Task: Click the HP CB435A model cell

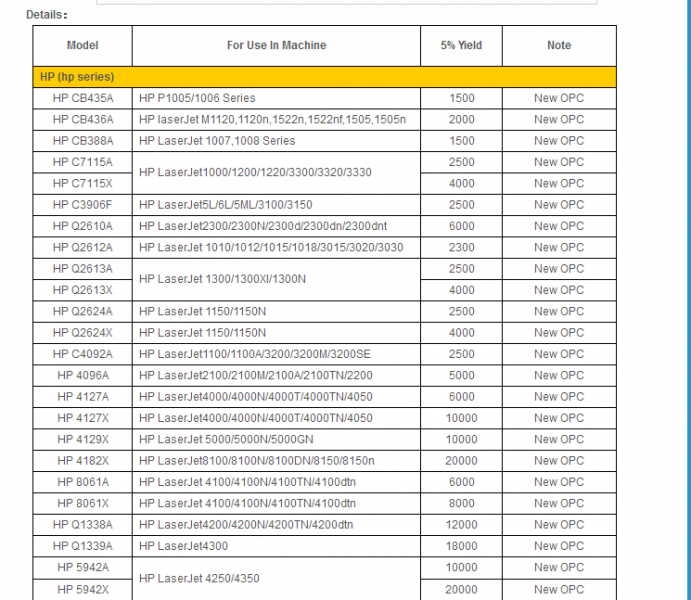Action: pyautogui.click(x=83, y=98)
